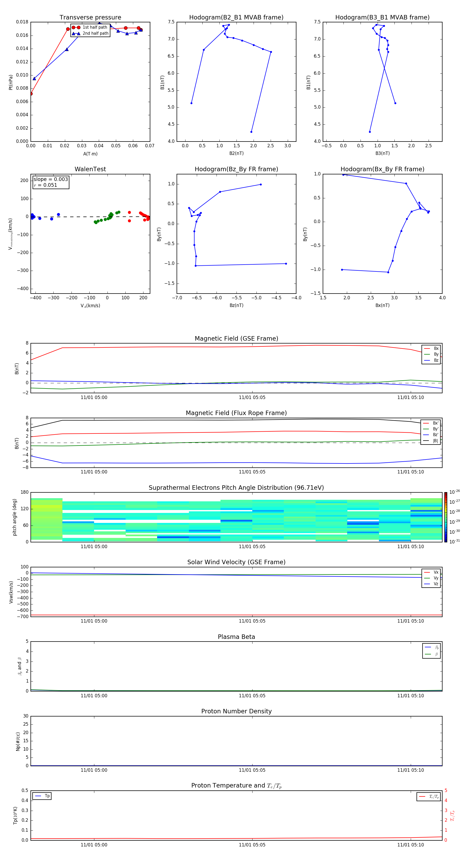Click 'Solar Wind Velocity (GSE Frame)' title
The image size is (473, 868).
click(x=236, y=562)
